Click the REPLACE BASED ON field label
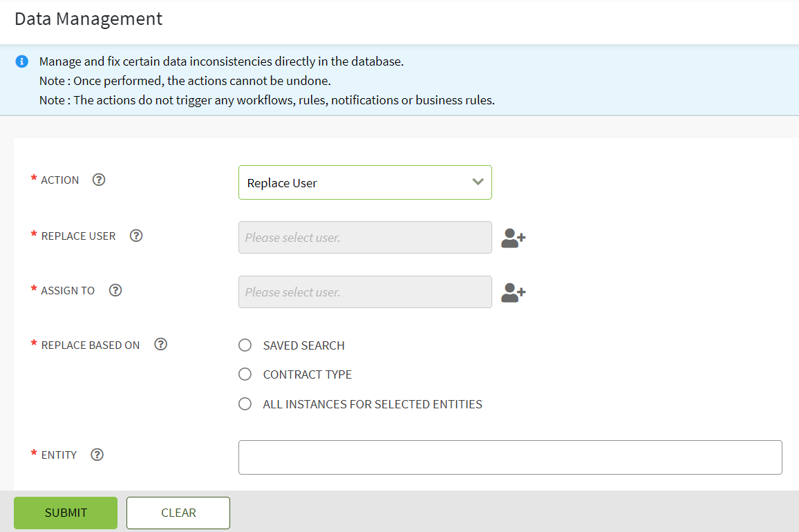The height and width of the screenshot is (532, 799). click(91, 345)
